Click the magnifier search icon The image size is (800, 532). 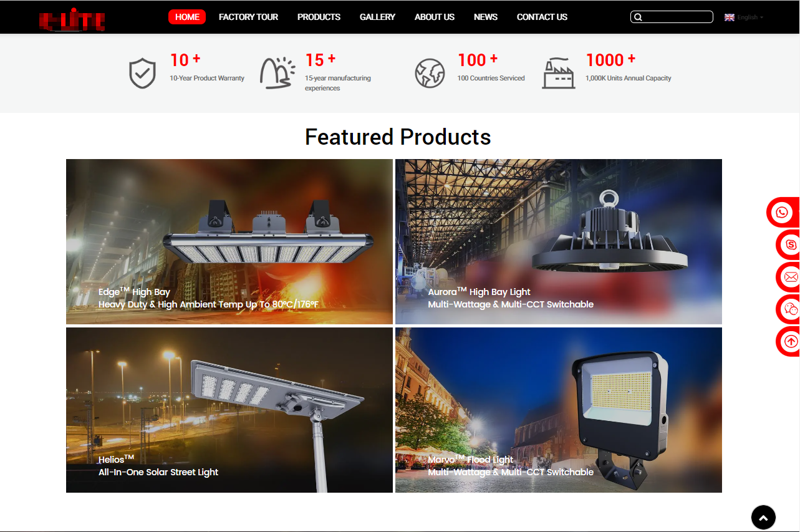click(638, 17)
